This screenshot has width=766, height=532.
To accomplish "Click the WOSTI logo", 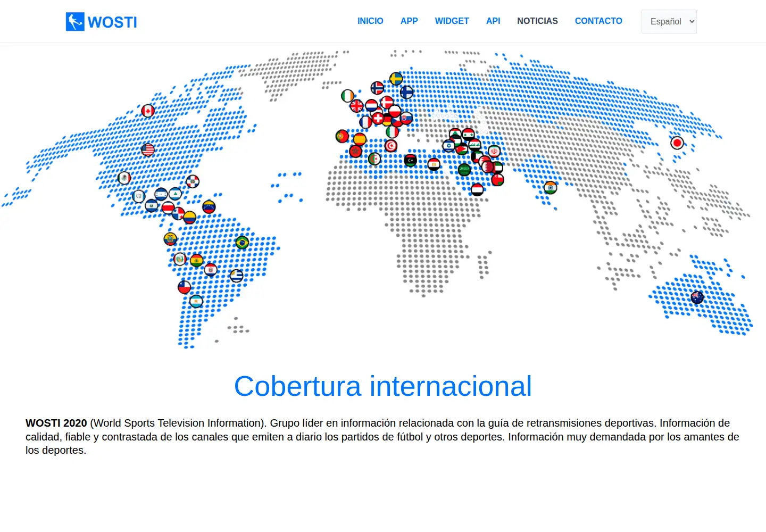I will (x=101, y=22).
